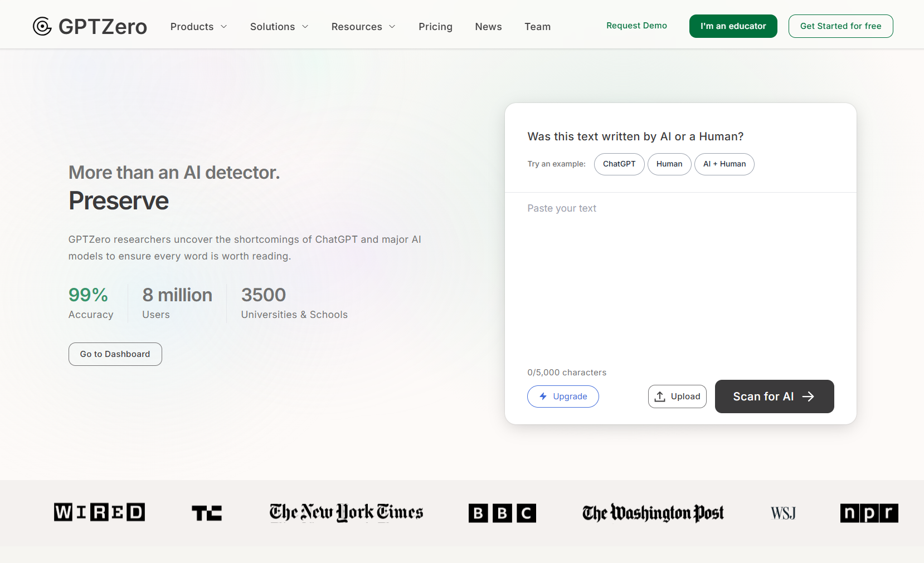Click The Washington Post logo
This screenshot has width=924, height=563.
(x=653, y=513)
